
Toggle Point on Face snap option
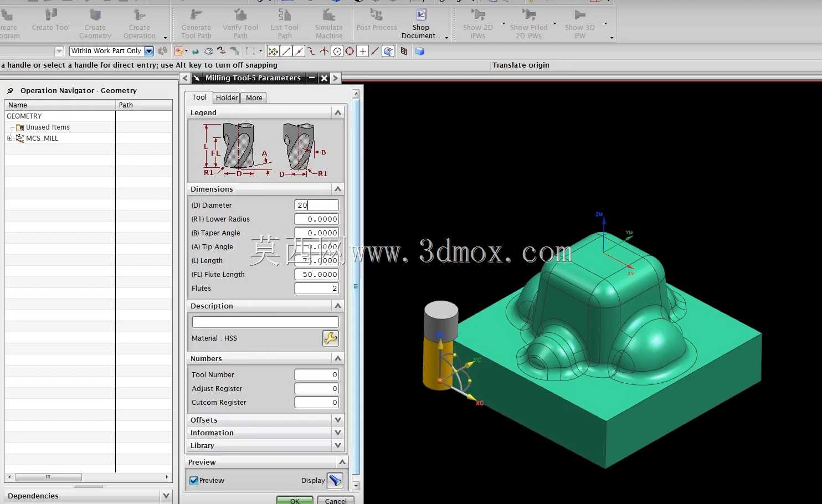coord(388,52)
